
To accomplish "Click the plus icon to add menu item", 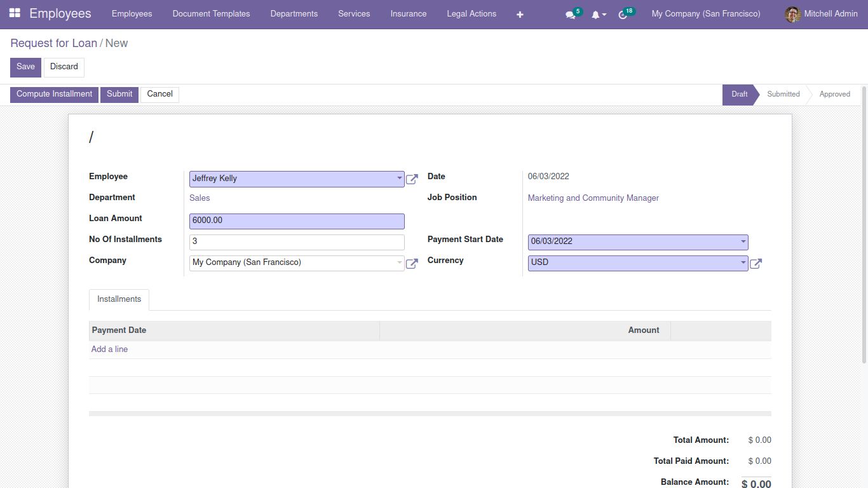I will click(520, 14).
